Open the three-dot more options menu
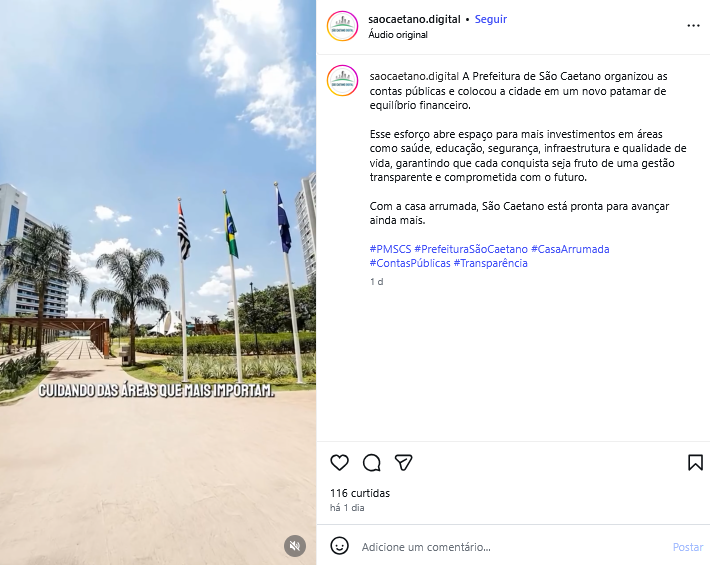The height and width of the screenshot is (565, 710). click(x=693, y=26)
